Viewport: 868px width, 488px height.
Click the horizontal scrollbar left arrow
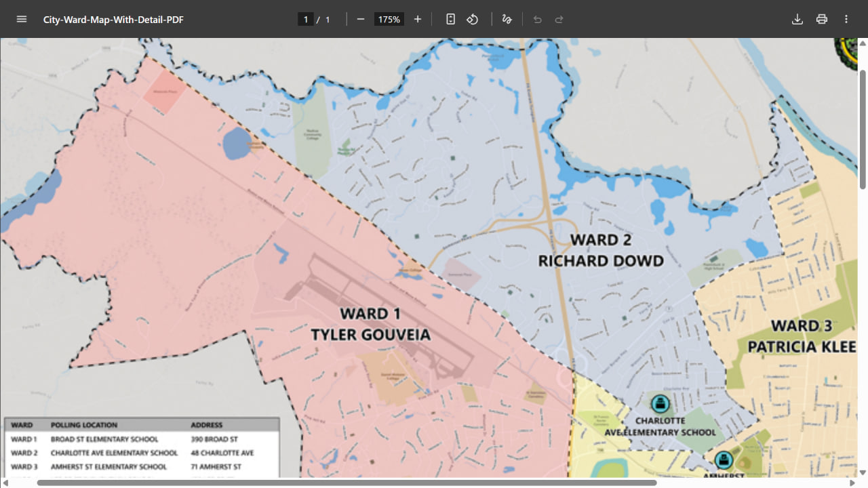tap(5, 483)
